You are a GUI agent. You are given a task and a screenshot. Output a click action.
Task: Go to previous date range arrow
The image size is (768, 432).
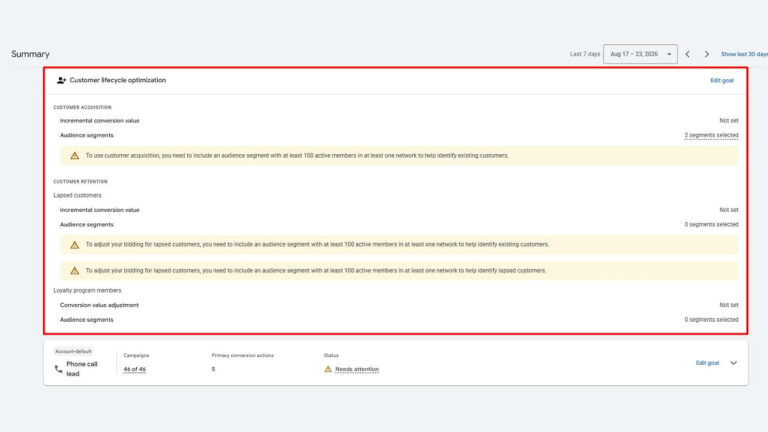pyautogui.click(x=688, y=54)
